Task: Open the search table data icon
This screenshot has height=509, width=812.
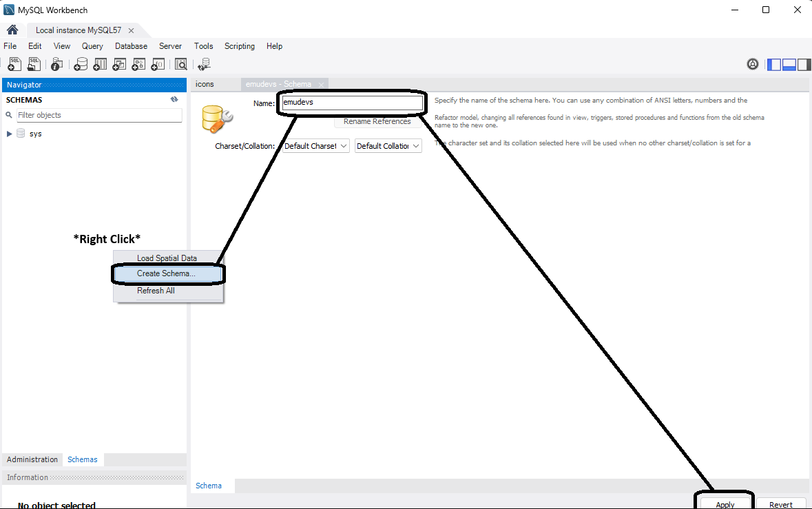Action: coord(180,64)
